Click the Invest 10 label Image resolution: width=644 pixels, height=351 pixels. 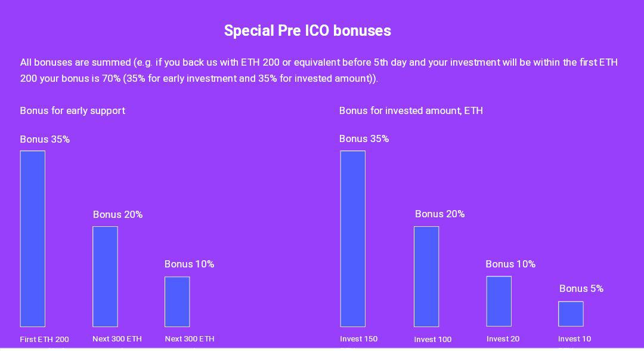coord(574,339)
